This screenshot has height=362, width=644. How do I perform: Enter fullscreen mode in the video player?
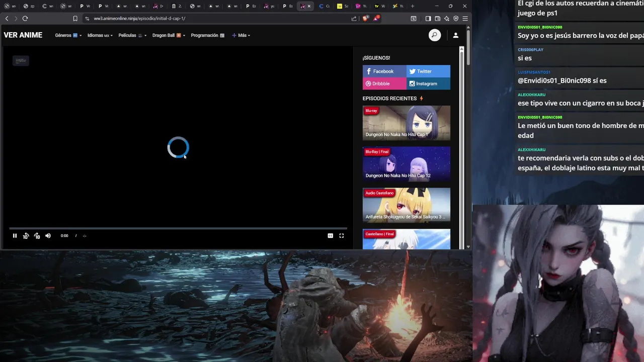tap(341, 236)
